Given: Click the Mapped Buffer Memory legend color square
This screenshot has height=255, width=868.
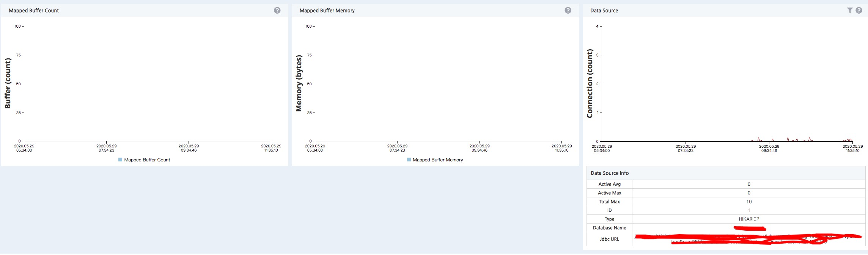Looking at the screenshot, I should (409, 160).
